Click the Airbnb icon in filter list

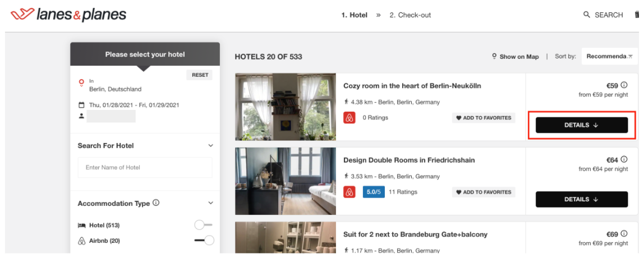pyautogui.click(x=81, y=241)
